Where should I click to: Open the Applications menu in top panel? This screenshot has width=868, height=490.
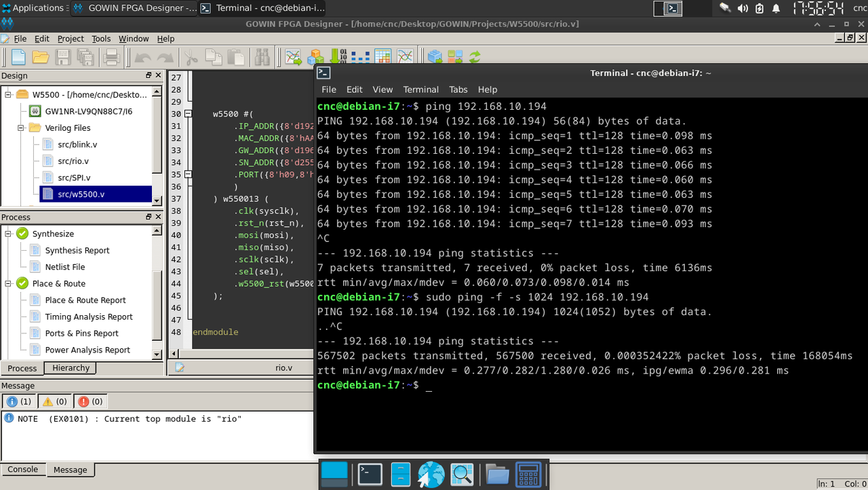pyautogui.click(x=33, y=8)
